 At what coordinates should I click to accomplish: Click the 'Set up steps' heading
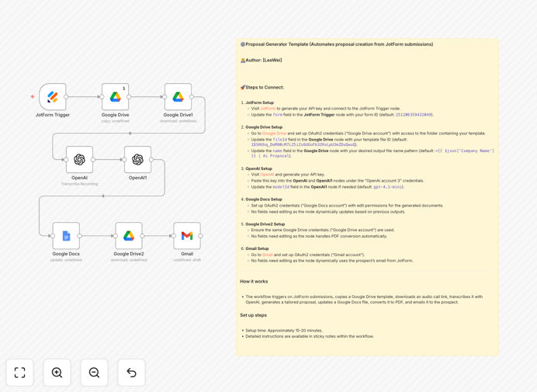[x=253, y=315]
